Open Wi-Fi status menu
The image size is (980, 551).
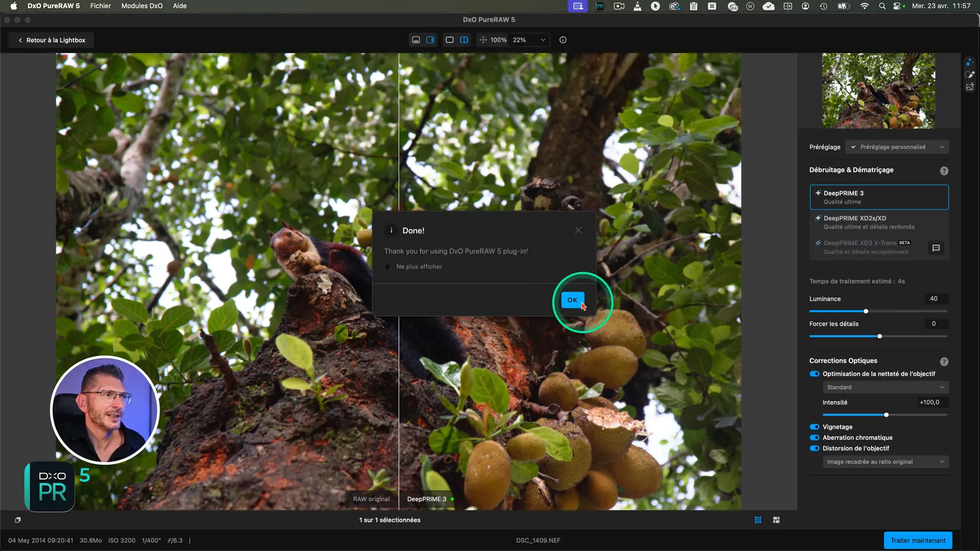[x=864, y=6]
